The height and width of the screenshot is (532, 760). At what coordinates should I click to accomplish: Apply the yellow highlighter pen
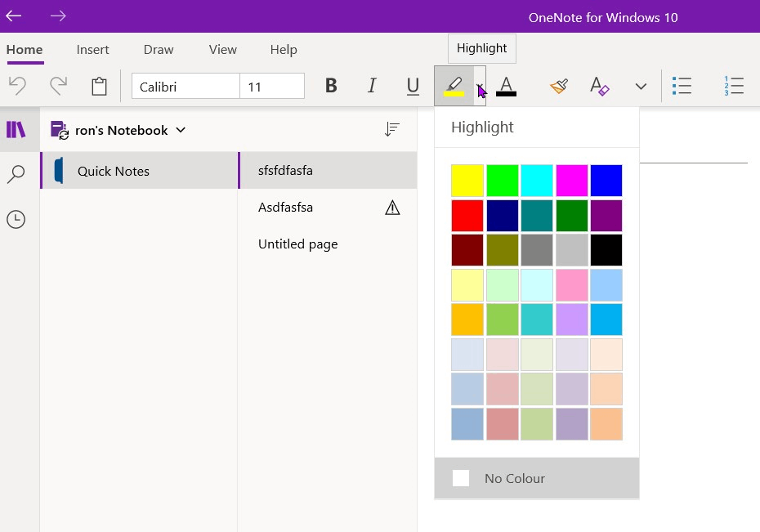[x=454, y=87]
